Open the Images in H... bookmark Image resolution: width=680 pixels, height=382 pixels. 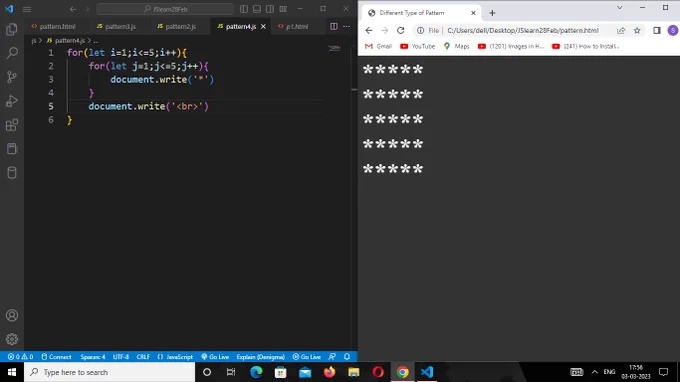coord(510,46)
